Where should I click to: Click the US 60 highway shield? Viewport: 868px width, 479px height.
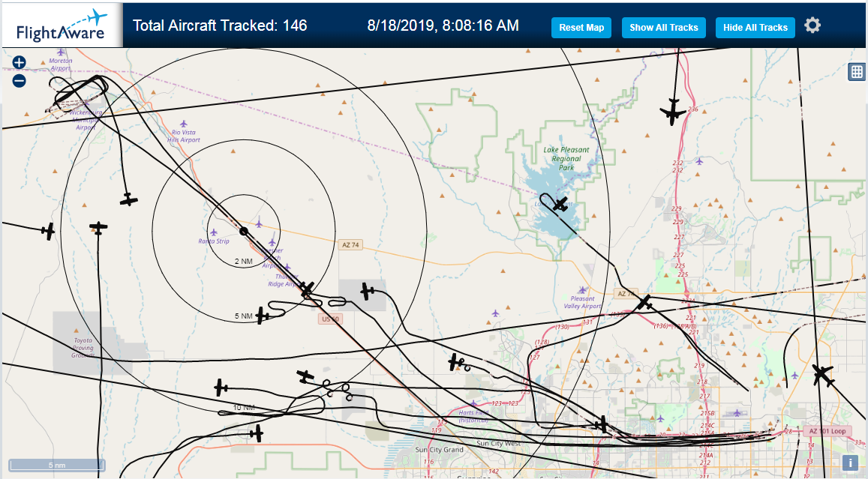pyautogui.click(x=330, y=319)
